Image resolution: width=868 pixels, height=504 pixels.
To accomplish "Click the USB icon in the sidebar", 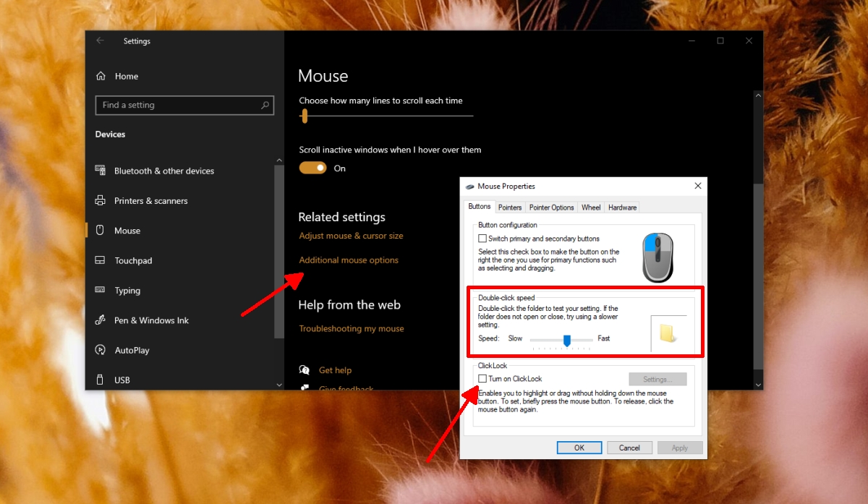I will (100, 380).
